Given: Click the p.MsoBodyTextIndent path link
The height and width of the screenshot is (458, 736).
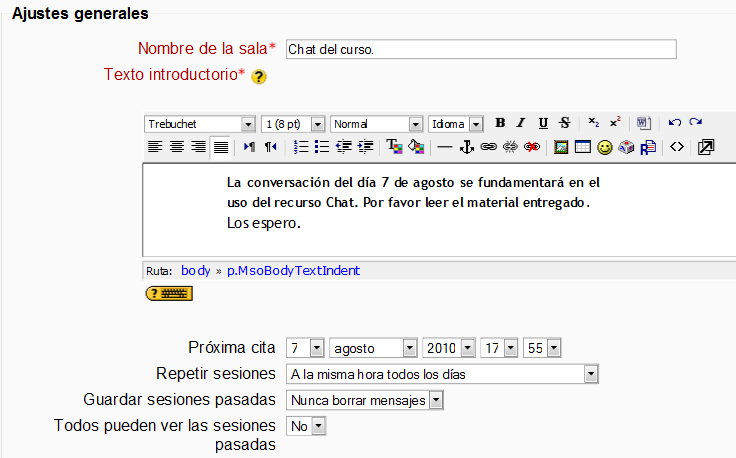Looking at the screenshot, I should (x=293, y=270).
